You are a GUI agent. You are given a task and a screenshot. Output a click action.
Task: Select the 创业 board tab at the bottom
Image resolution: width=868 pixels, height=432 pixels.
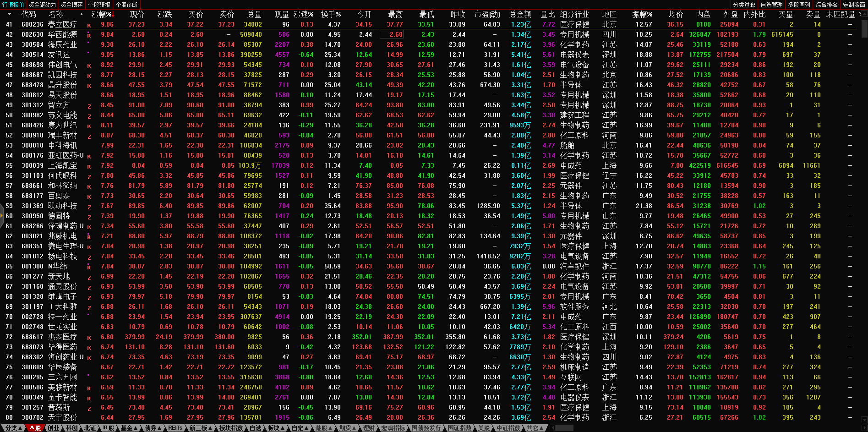54,428
